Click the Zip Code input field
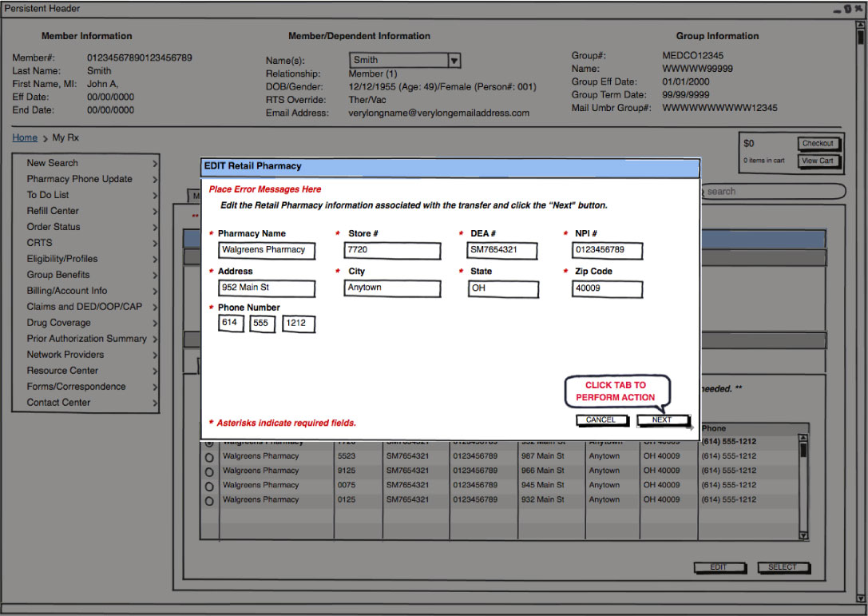868x616 pixels. pyautogui.click(x=607, y=289)
